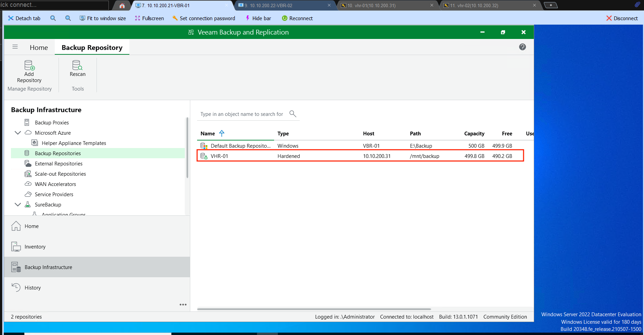Click the Add Repository icon
Image resolution: width=644 pixels, height=335 pixels.
coord(29,65)
